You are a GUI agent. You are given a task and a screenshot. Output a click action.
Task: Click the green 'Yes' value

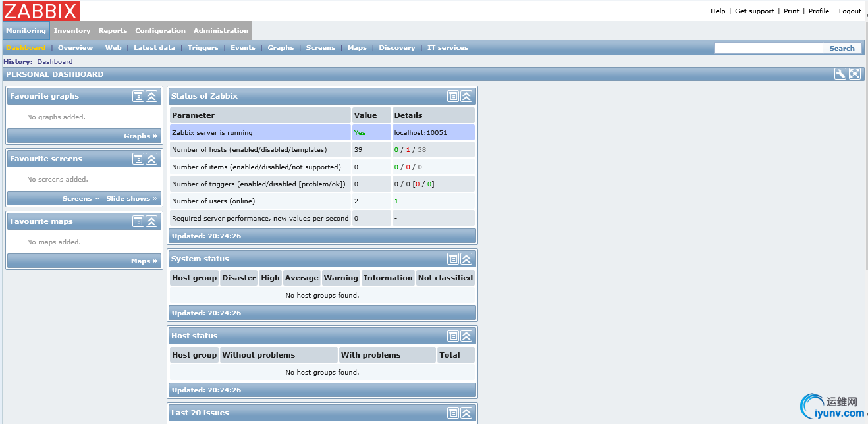point(360,132)
